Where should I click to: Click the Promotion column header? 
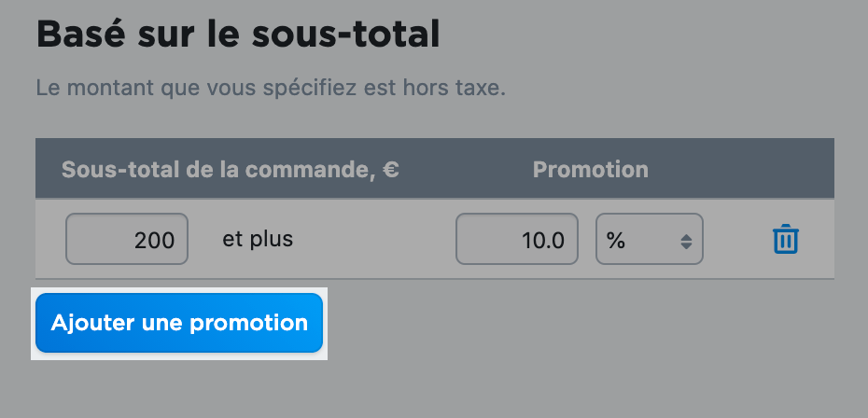coord(590,170)
